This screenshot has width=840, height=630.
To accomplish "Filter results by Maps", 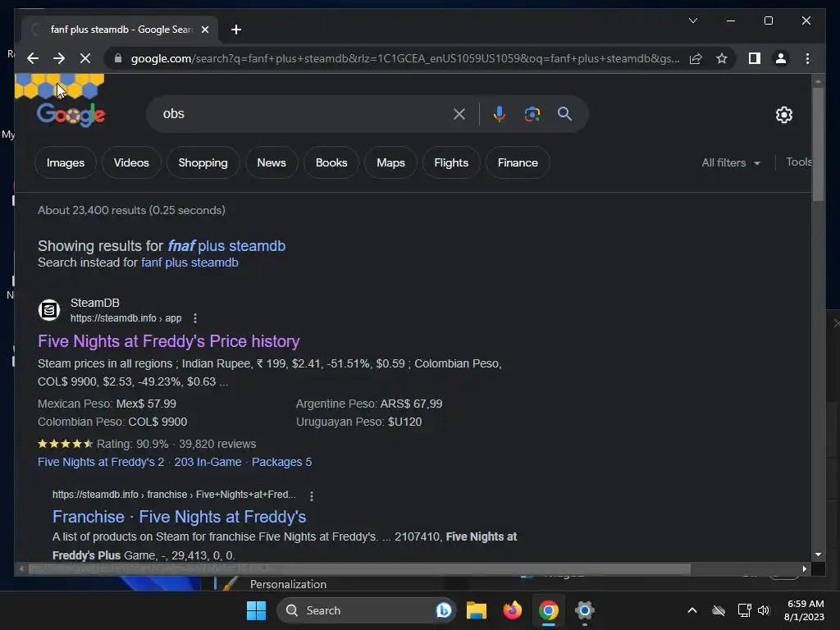I will tap(390, 163).
